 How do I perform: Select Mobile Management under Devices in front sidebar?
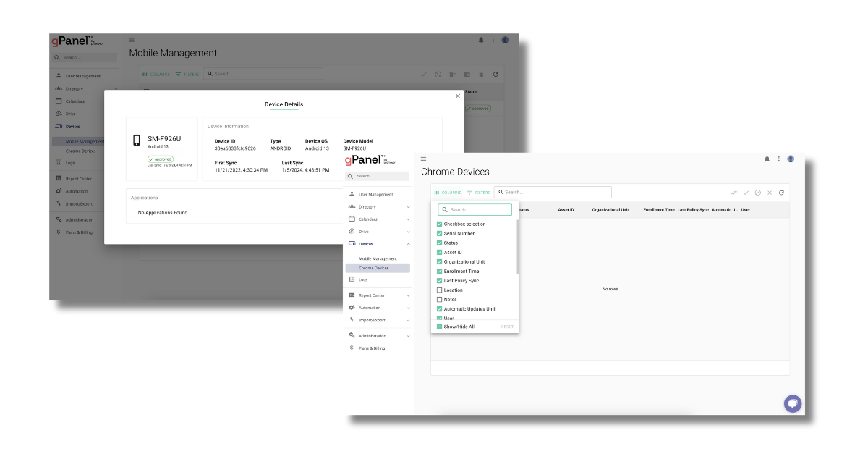tap(378, 258)
